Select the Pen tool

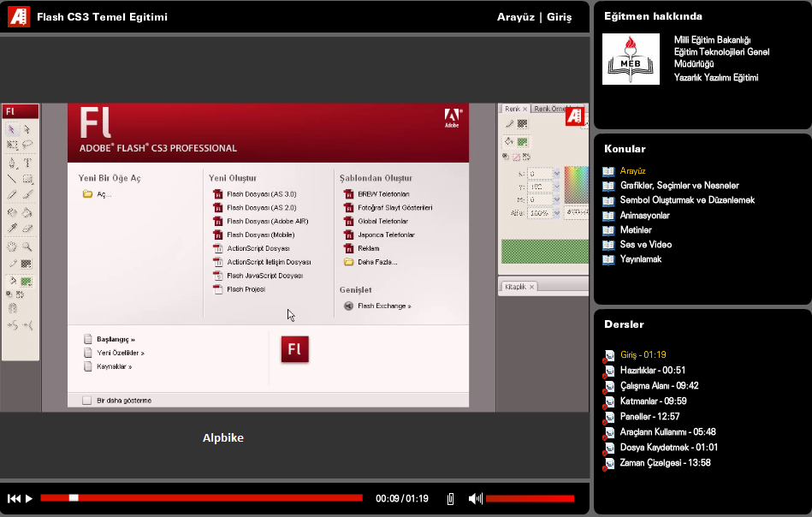point(12,163)
